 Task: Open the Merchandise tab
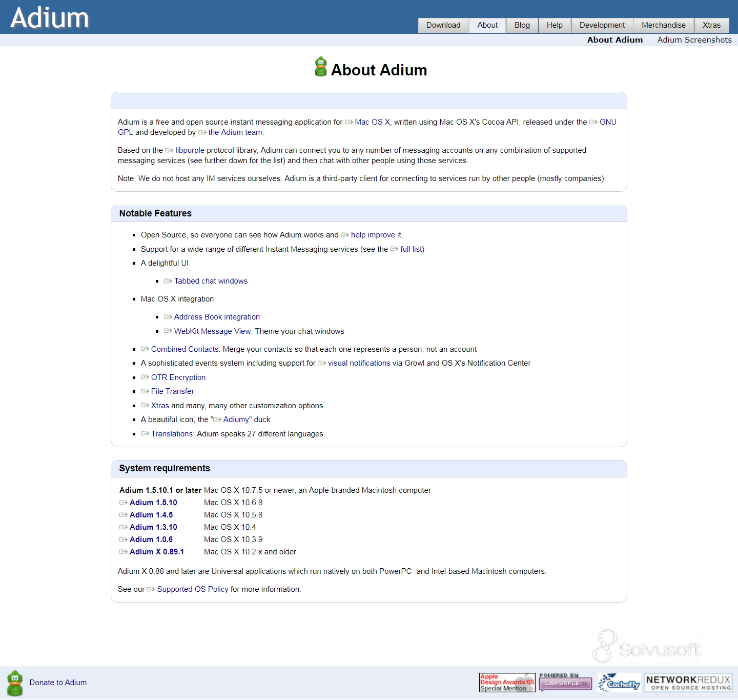tap(664, 25)
